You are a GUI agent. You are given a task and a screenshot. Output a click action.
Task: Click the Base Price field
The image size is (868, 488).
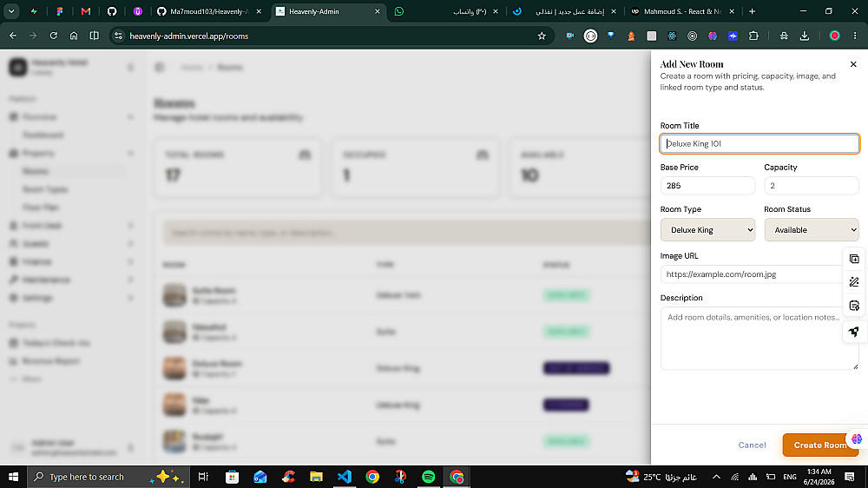[x=707, y=186]
